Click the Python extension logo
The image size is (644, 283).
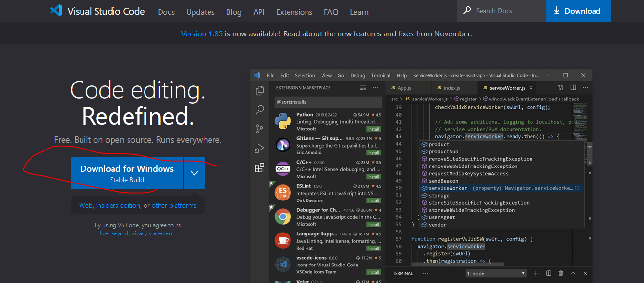tap(283, 121)
